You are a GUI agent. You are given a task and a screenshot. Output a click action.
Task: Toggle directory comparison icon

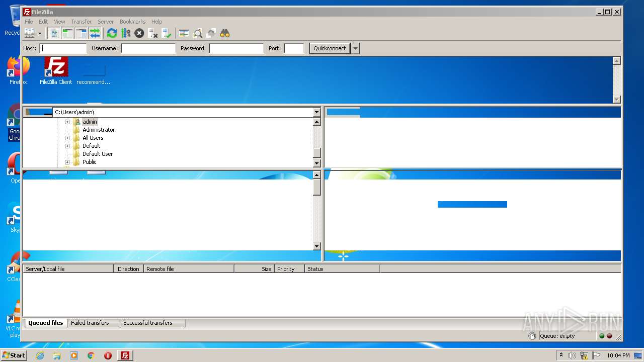pos(198,33)
